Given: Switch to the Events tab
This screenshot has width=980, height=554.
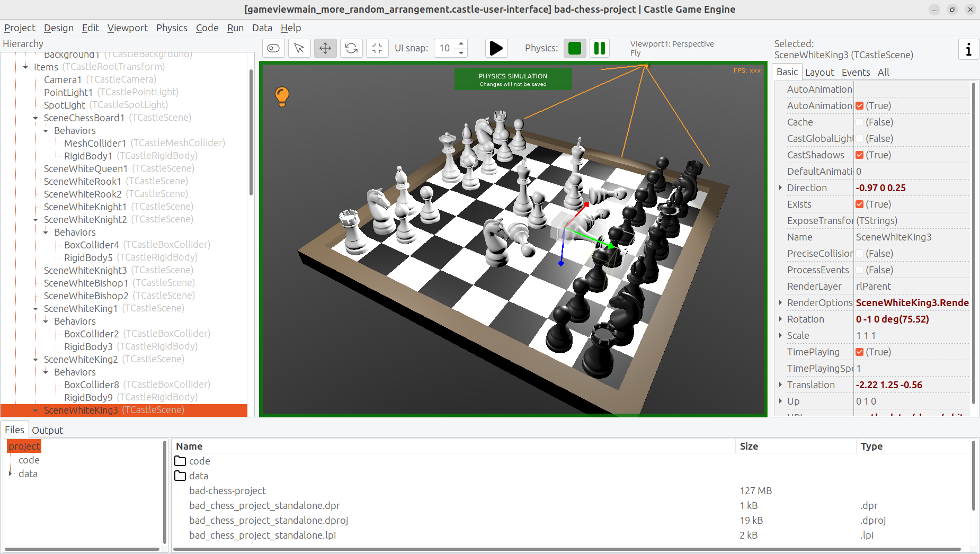Looking at the screenshot, I should (856, 73).
